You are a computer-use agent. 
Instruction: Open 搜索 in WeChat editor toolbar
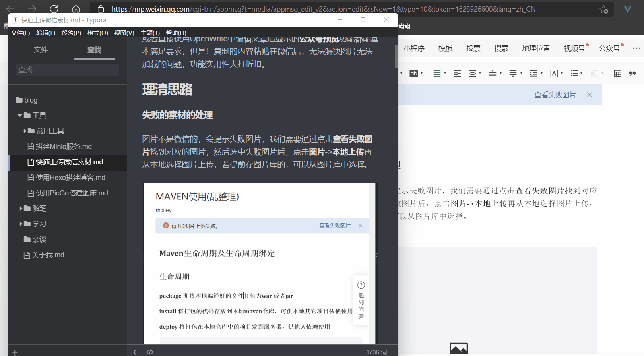tap(501, 48)
